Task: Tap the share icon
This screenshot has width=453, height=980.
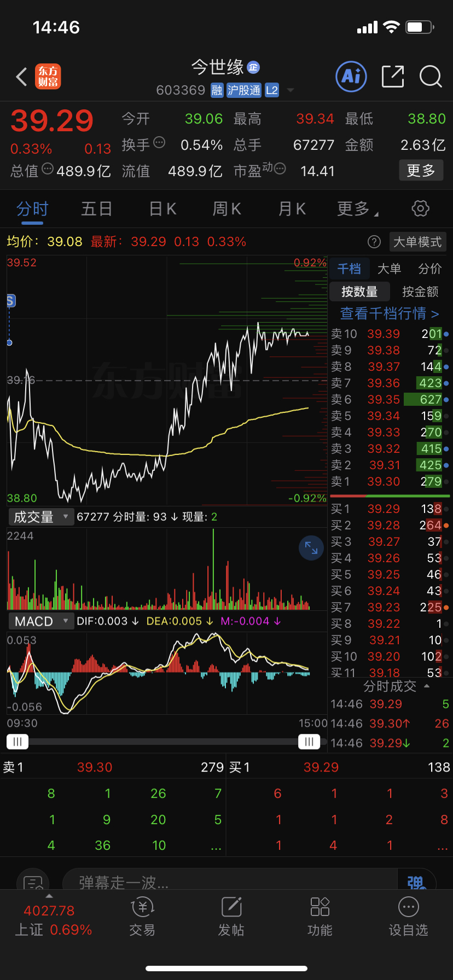Action: (x=393, y=77)
